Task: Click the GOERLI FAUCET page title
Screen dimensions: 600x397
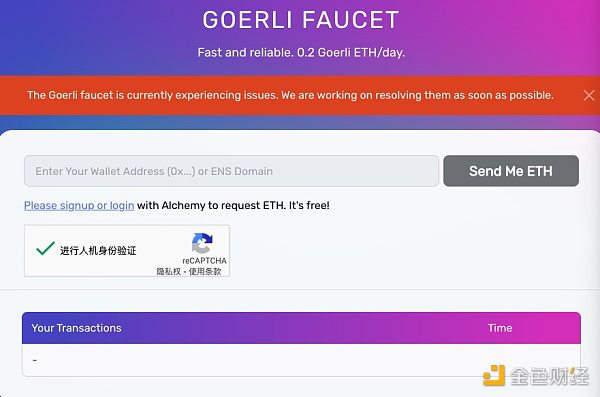Action: [x=301, y=20]
